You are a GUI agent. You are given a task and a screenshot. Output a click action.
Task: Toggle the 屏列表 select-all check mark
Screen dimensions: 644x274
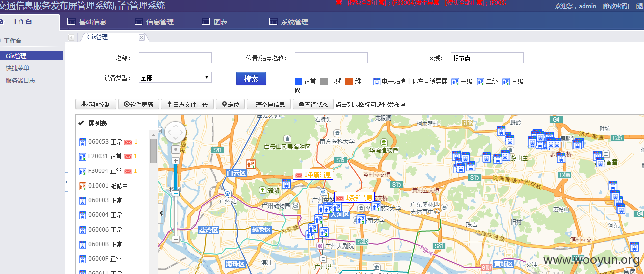click(81, 123)
